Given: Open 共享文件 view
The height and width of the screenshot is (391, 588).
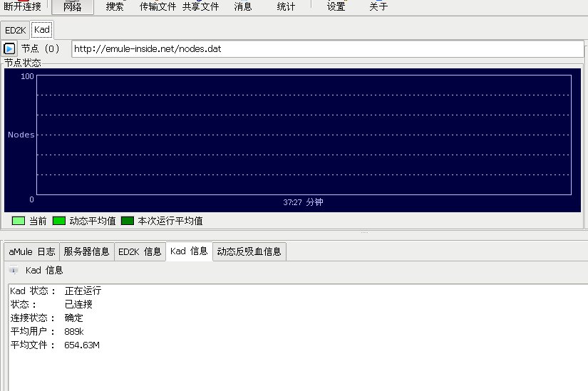Looking at the screenshot, I should click(200, 6).
